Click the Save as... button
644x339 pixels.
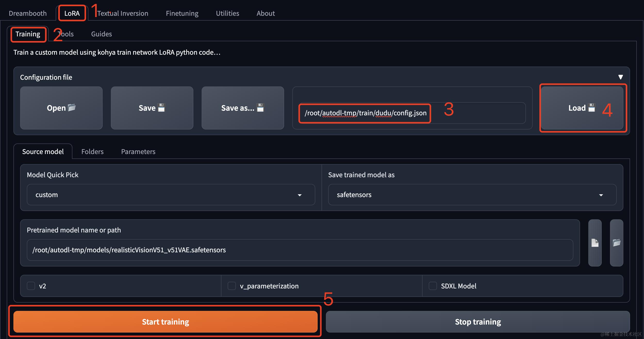243,108
